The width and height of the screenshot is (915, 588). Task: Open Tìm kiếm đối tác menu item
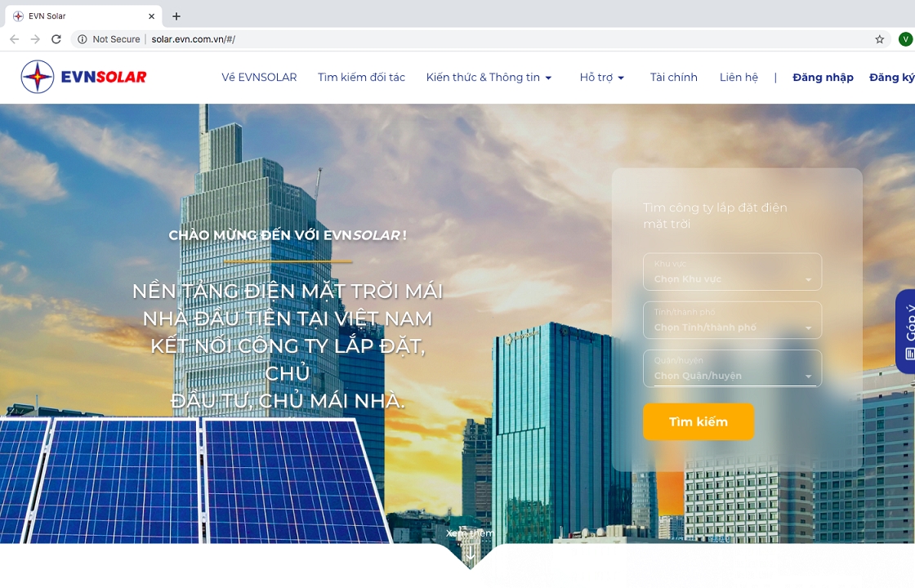361,77
